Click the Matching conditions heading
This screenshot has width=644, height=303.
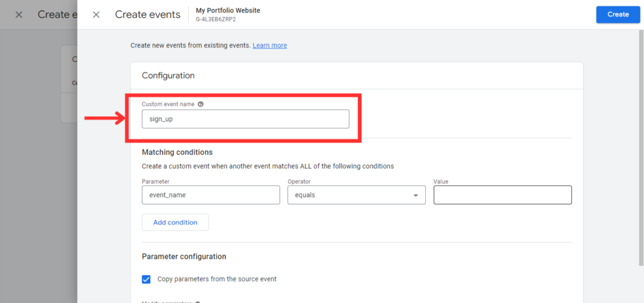(x=177, y=152)
